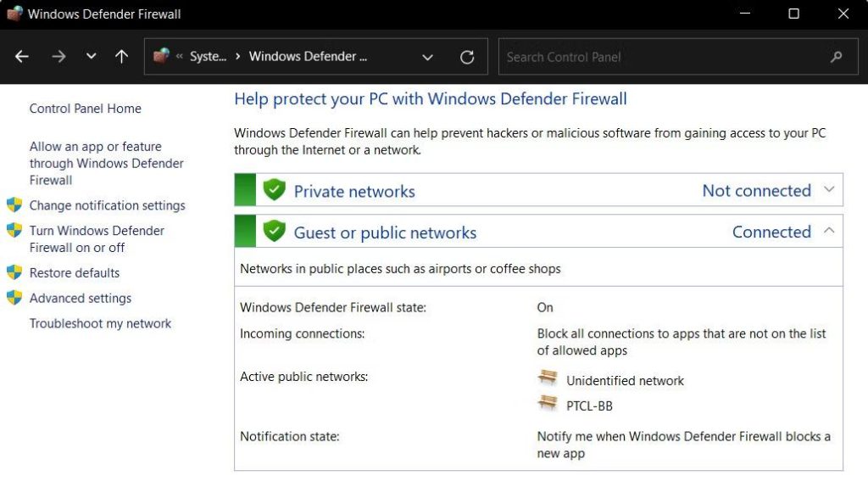The width and height of the screenshot is (868, 504).
Task: Click the search magnifier icon
Action: click(x=836, y=57)
